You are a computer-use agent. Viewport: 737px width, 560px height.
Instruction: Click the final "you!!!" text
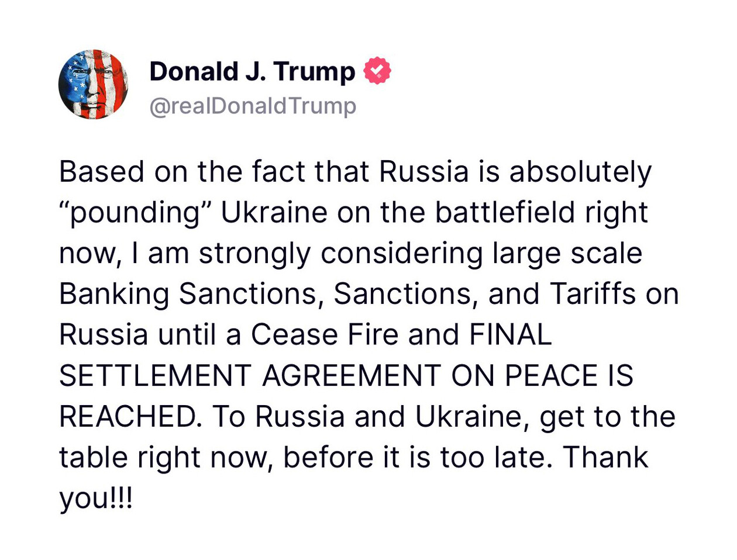(96, 499)
